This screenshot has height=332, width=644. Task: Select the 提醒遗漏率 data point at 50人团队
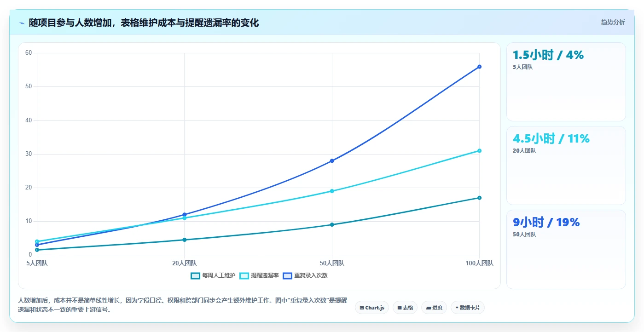pyautogui.click(x=332, y=191)
